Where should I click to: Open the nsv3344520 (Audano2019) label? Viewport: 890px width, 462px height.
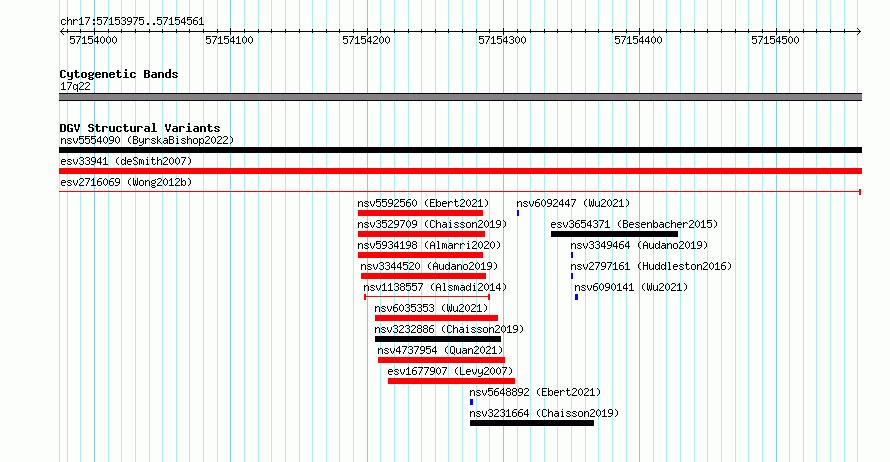click(429, 266)
